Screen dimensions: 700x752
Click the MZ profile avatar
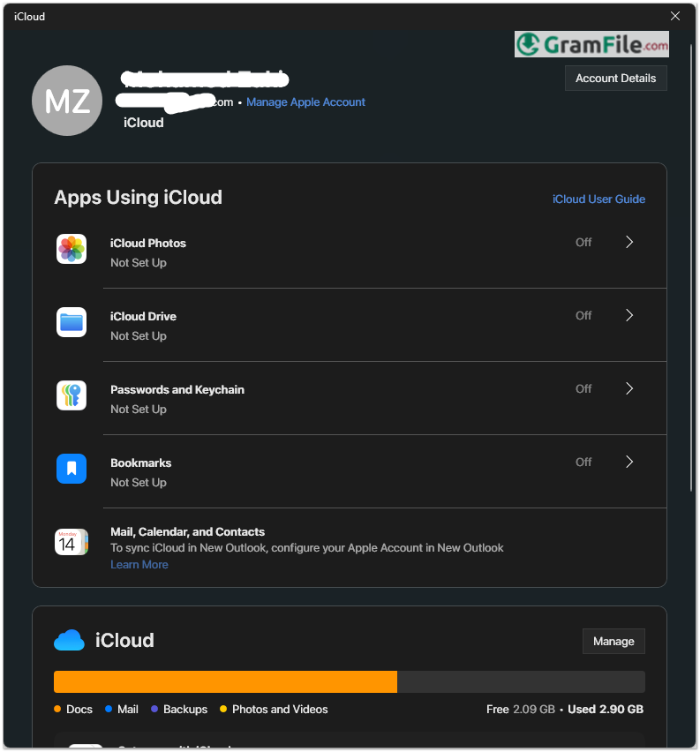(x=67, y=101)
